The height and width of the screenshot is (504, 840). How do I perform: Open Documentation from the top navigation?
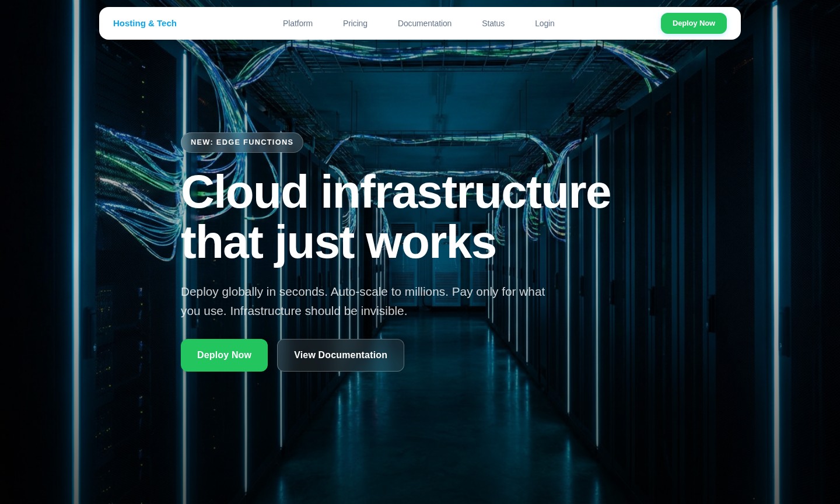(x=424, y=23)
